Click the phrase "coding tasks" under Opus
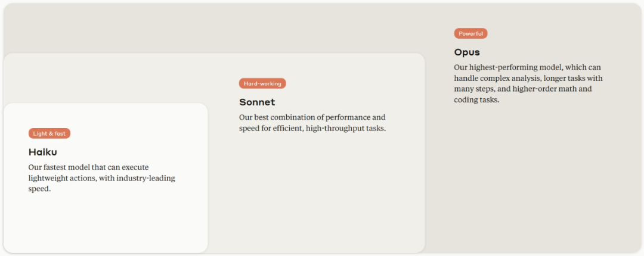The image size is (644, 256). click(476, 100)
